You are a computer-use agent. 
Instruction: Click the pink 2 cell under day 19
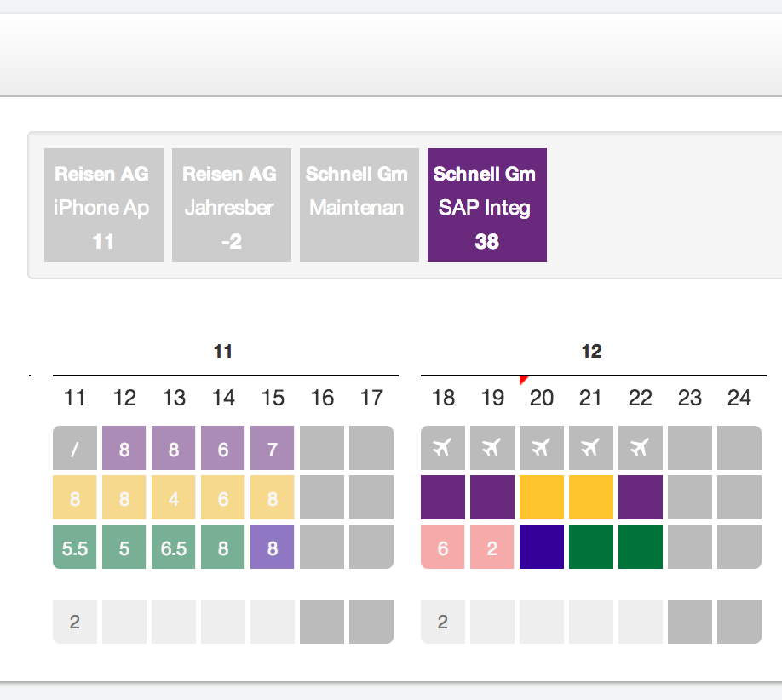492,547
